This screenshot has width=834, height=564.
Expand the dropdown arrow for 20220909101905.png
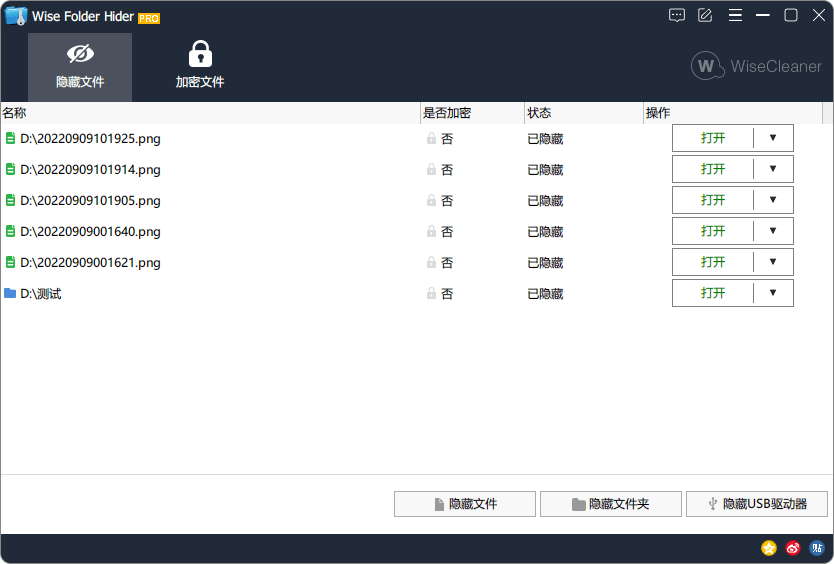773,200
